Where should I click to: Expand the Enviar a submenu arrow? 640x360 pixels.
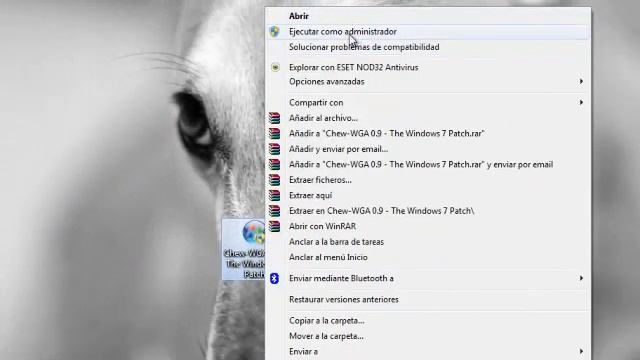[581, 351]
